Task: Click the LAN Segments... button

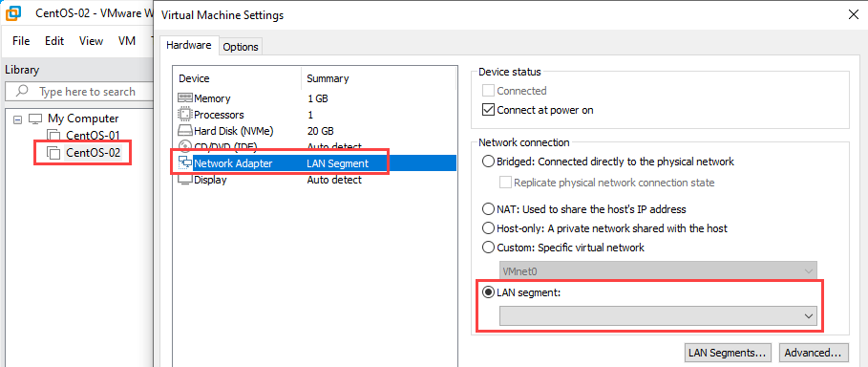Action: [x=728, y=353]
